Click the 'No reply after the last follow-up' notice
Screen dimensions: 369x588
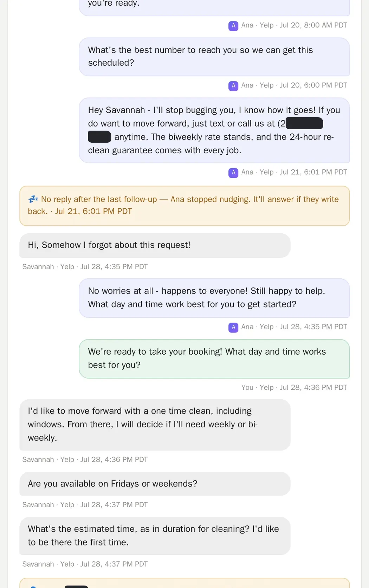tap(184, 206)
